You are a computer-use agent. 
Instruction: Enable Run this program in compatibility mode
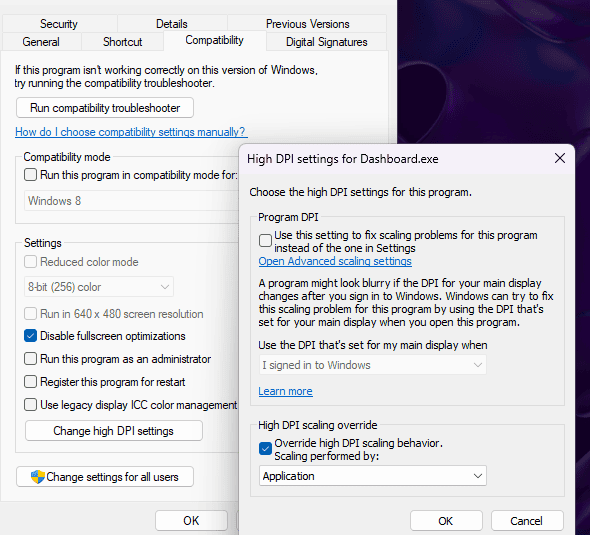click(30, 175)
